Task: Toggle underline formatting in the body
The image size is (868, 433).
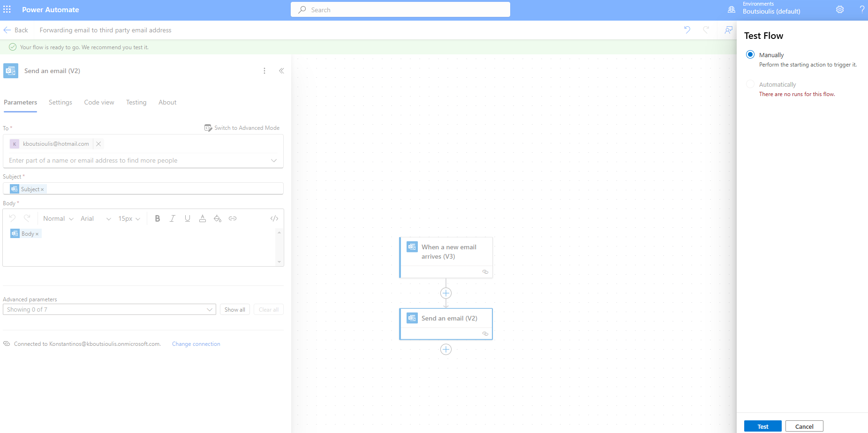Action: point(188,218)
